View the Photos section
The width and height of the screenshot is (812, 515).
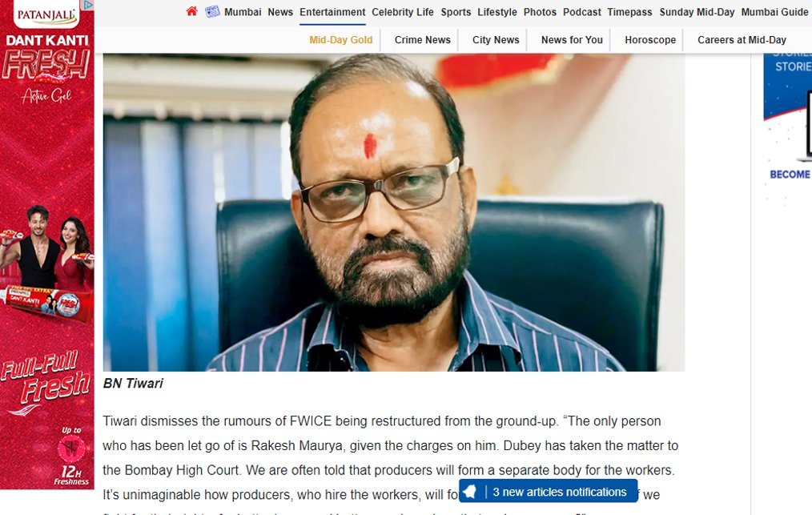coord(540,12)
